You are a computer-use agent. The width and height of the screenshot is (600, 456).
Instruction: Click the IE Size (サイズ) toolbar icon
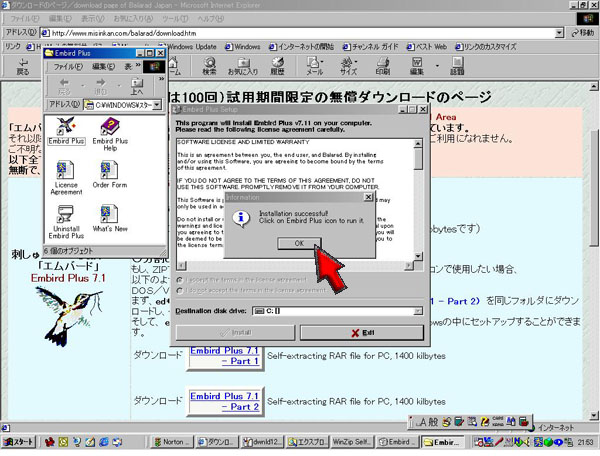tap(349, 67)
